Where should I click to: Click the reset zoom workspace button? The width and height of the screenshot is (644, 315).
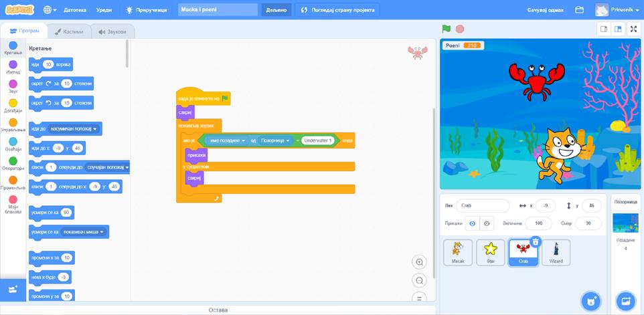click(x=419, y=298)
